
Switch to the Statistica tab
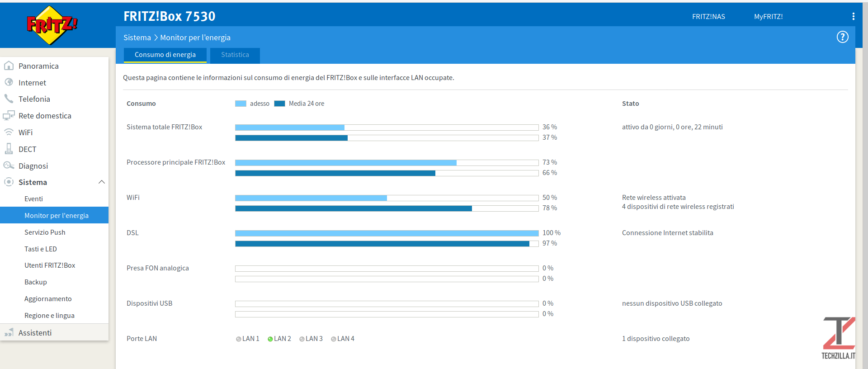235,55
